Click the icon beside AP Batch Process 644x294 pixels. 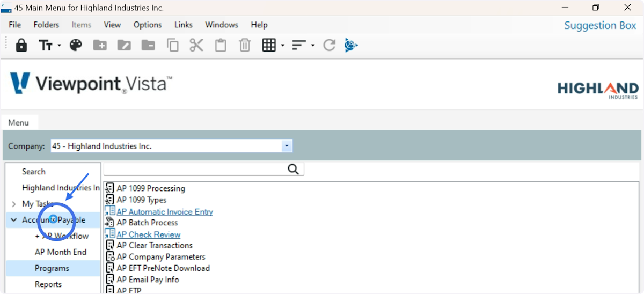pyautogui.click(x=109, y=223)
